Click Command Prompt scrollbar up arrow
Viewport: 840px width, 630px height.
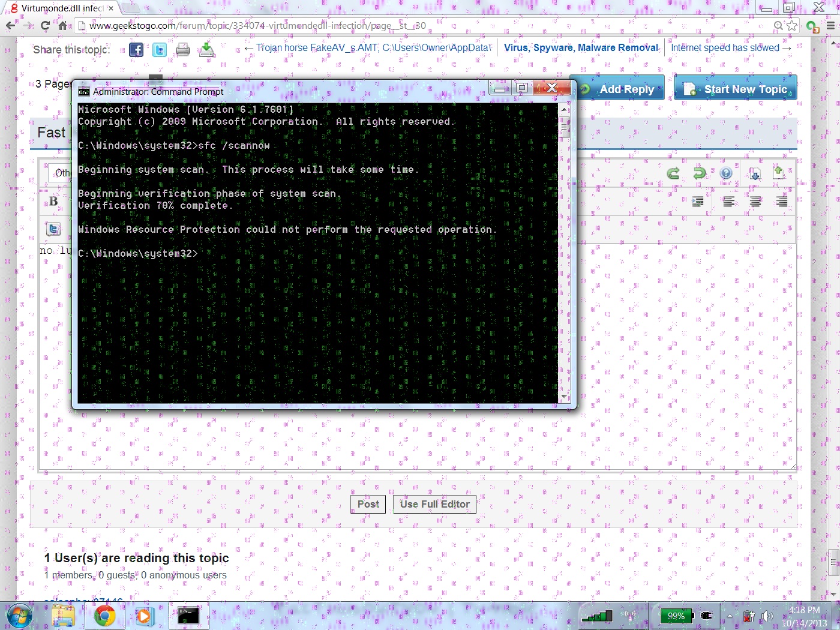click(564, 109)
